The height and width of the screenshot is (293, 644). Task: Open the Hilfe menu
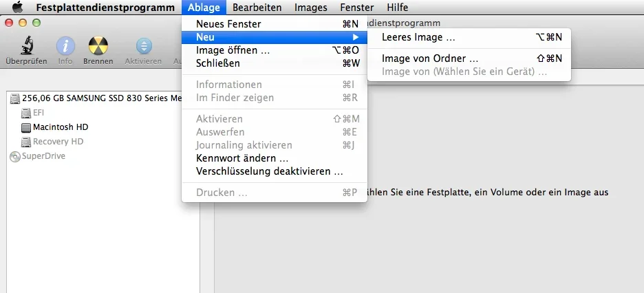pos(397,8)
